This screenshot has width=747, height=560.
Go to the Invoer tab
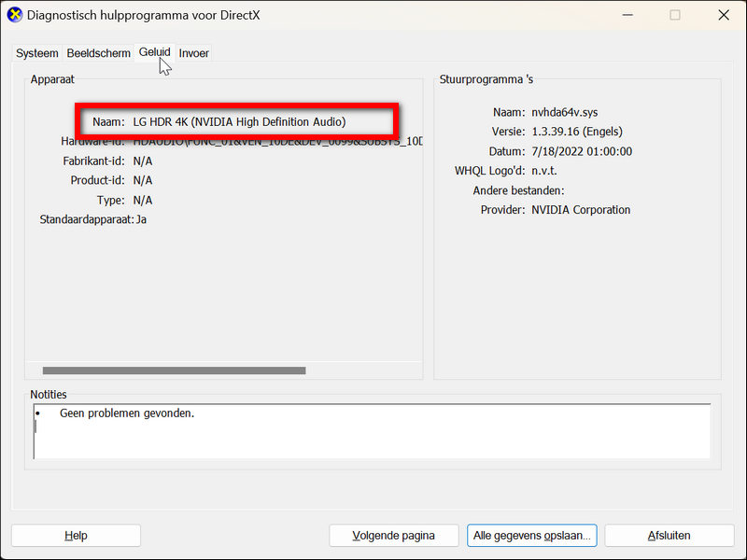(194, 53)
